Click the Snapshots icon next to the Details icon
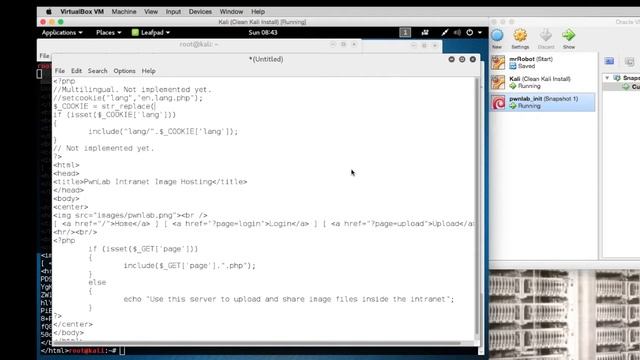This screenshot has width=640, height=360. (629, 61)
